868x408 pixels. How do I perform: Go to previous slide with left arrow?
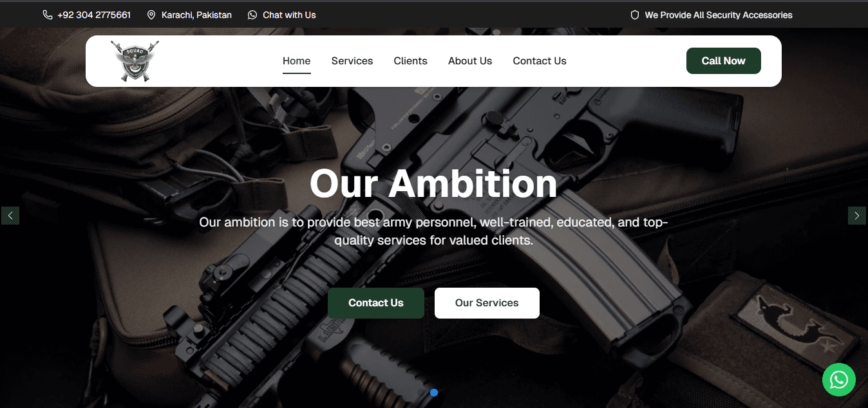10,216
